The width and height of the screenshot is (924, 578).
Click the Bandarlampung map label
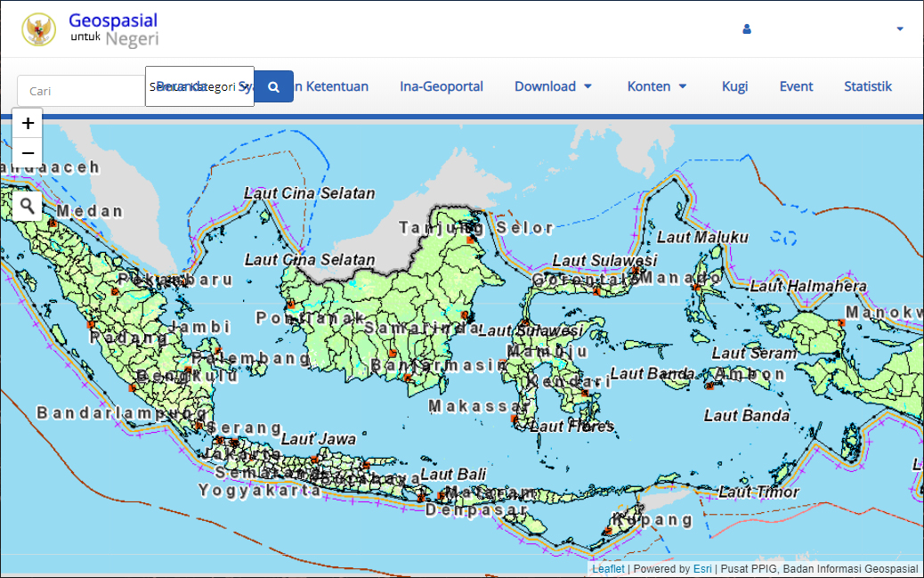click(x=123, y=412)
